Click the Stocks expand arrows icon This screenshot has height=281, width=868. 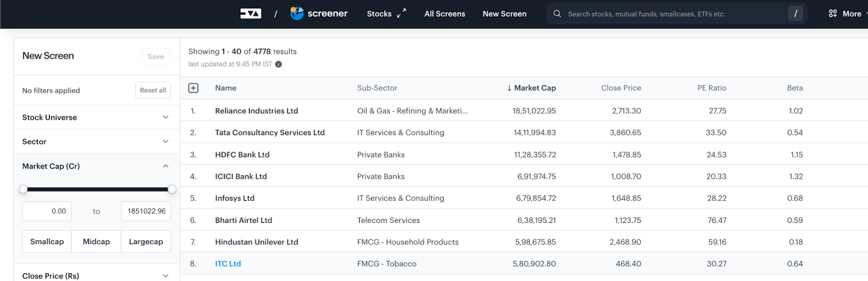click(x=401, y=14)
